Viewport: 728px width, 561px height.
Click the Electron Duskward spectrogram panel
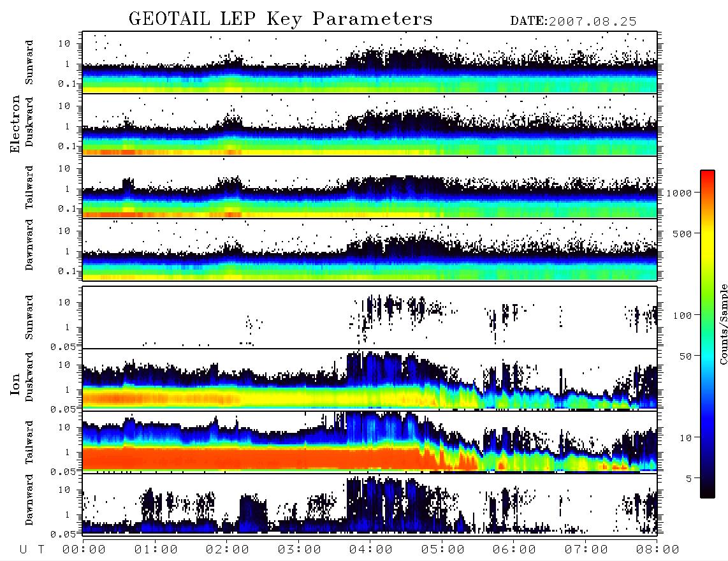pos(370,124)
